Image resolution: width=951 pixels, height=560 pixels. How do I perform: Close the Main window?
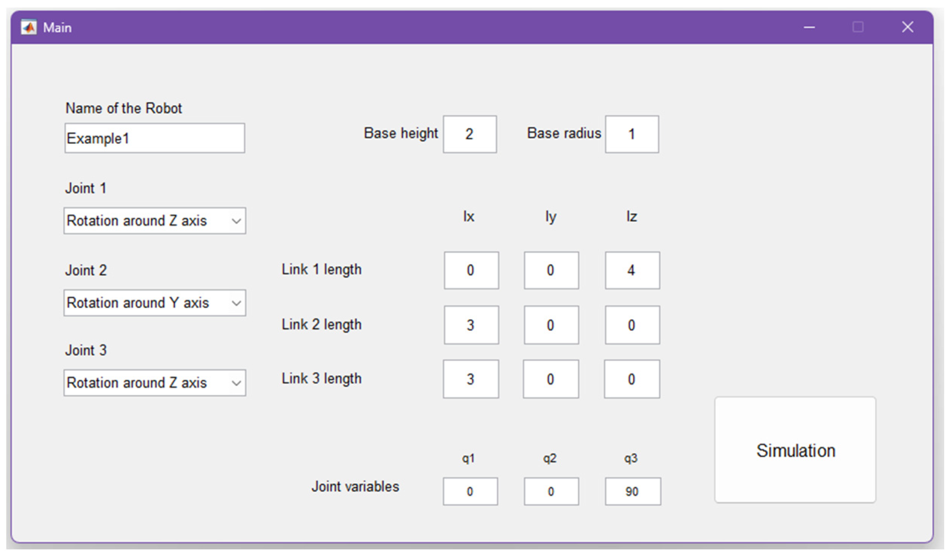[907, 27]
